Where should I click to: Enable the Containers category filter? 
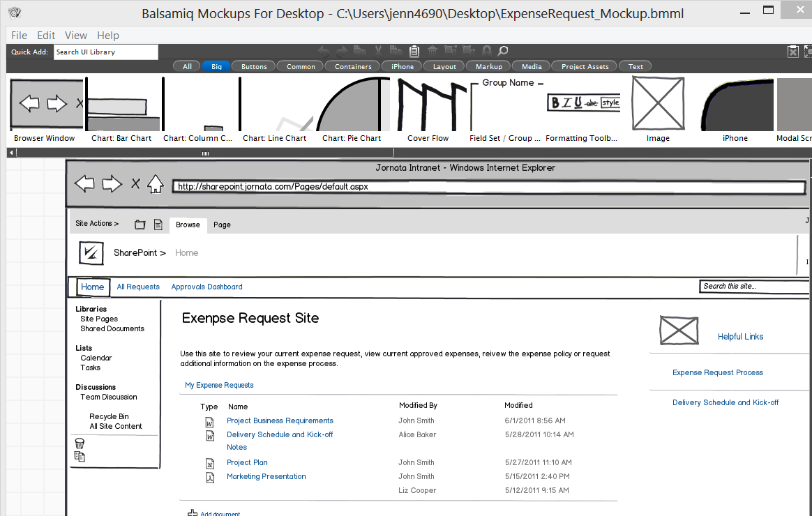(x=353, y=66)
